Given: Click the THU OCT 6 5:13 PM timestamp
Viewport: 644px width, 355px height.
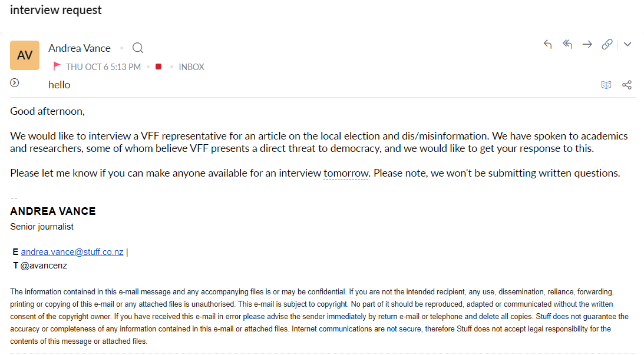Looking at the screenshot, I should 103,67.
